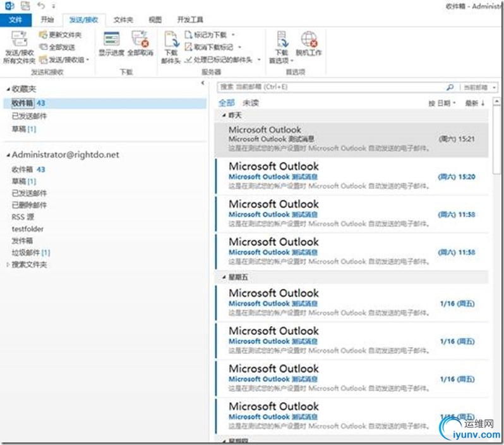Collapse the Yesterday (昨天) message group
Viewport: 504px width, 445px height.
224,115
